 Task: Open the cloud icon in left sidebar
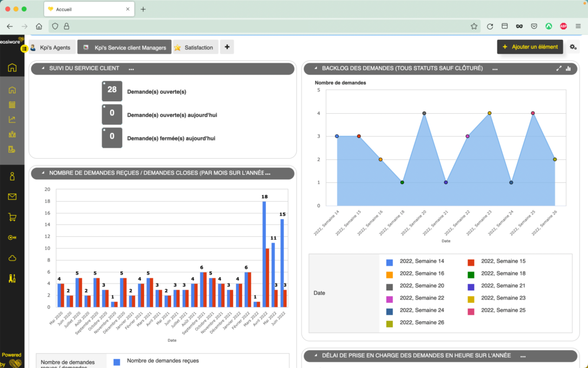point(12,258)
